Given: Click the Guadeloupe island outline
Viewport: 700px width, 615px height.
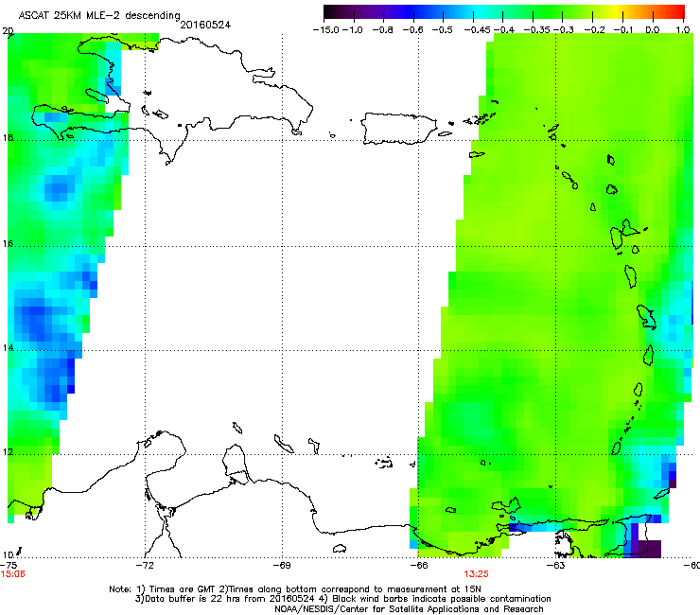Looking at the screenshot, I should tap(626, 234).
